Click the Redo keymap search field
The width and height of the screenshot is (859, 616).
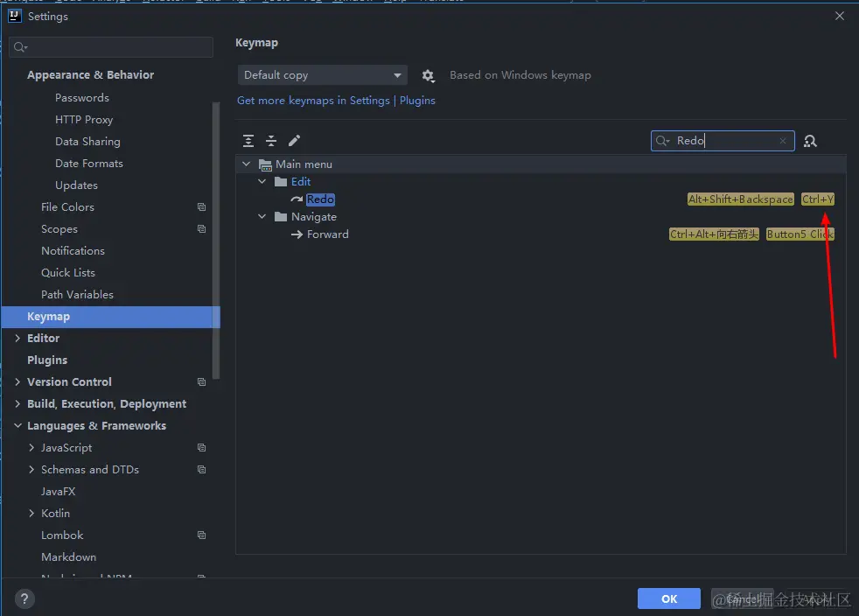point(723,141)
